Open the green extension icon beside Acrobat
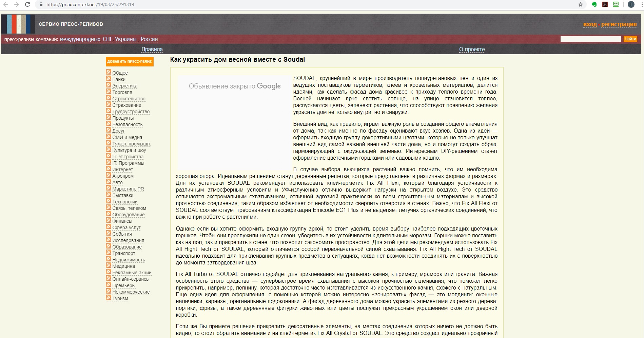Image resolution: width=644 pixels, height=338 pixels. click(x=616, y=4)
